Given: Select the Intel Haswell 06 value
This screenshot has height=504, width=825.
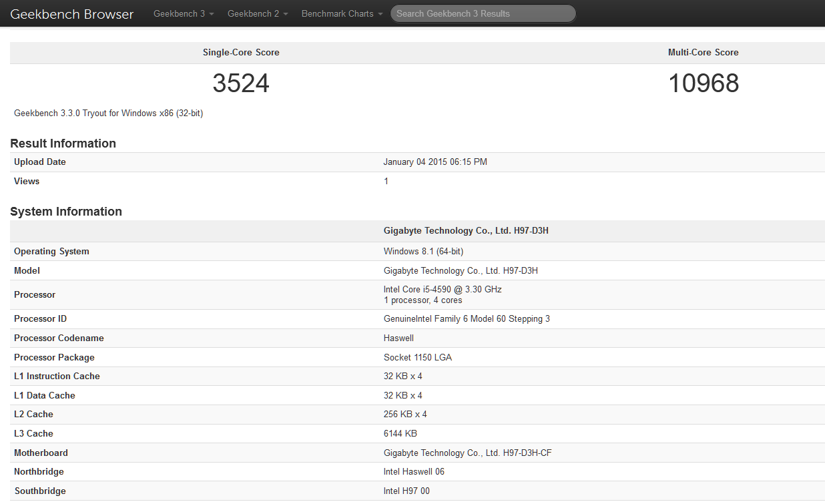Looking at the screenshot, I should pos(414,472).
